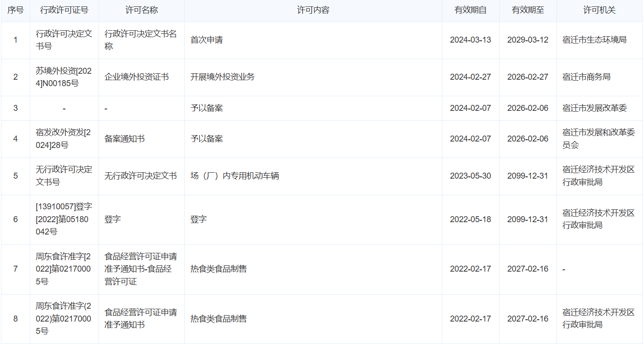This screenshot has width=644, height=344.
Task: Open license 宿发改外资发[2024]28号
Action: (x=64, y=139)
